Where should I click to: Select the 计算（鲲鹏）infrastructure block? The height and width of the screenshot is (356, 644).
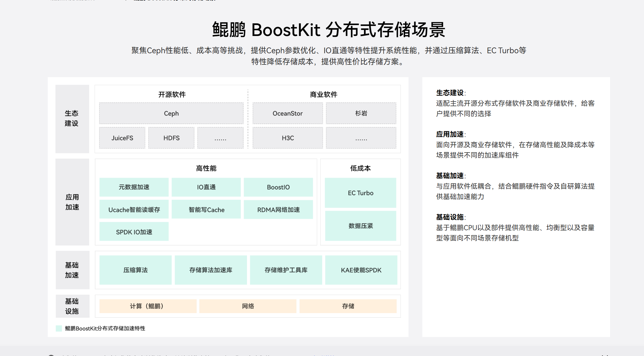(148, 306)
